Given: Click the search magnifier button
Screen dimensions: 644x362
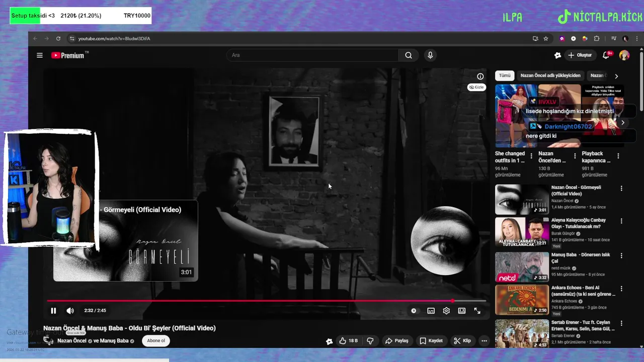Looking at the screenshot, I should [409, 55].
